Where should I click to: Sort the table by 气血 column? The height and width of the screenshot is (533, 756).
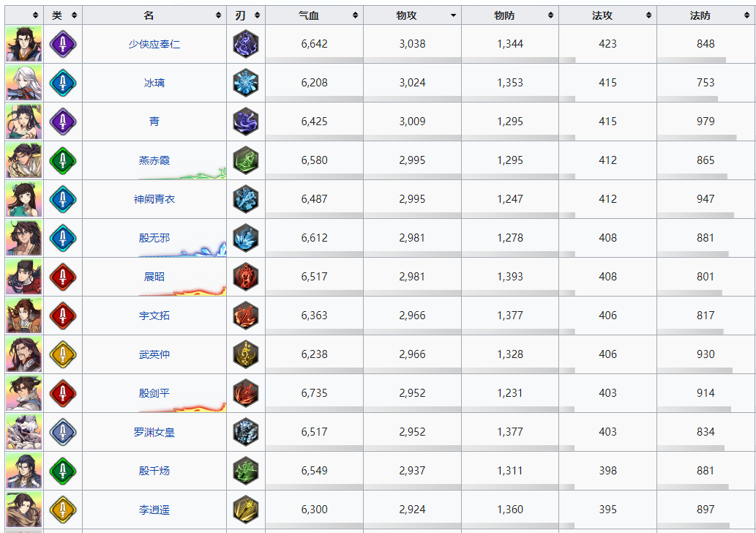(x=314, y=15)
